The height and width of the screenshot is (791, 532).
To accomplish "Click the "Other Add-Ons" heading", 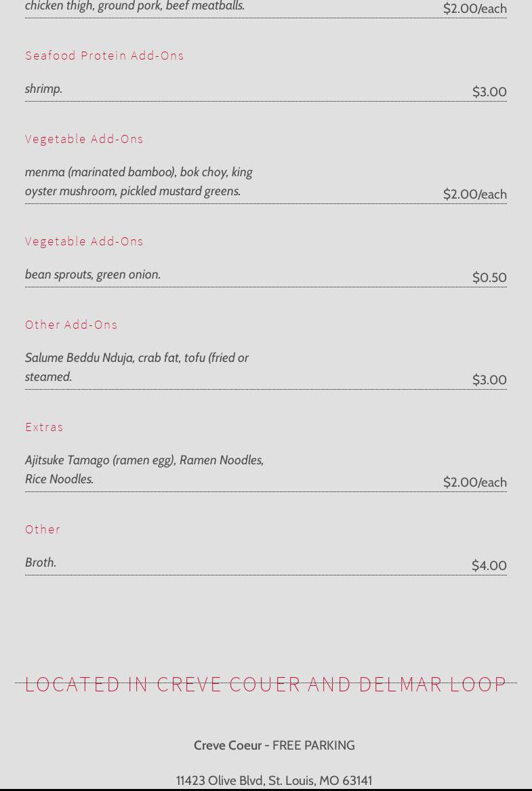I will (x=71, y=325).
